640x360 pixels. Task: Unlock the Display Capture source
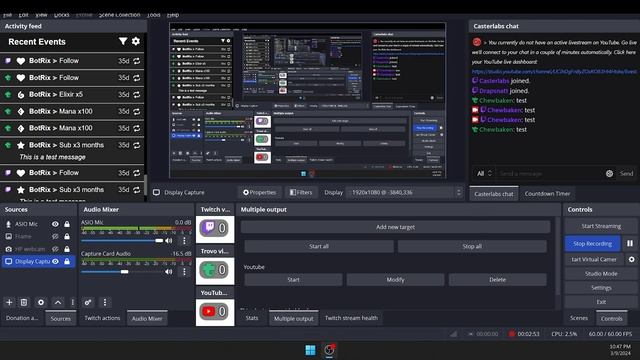(67, 261)
